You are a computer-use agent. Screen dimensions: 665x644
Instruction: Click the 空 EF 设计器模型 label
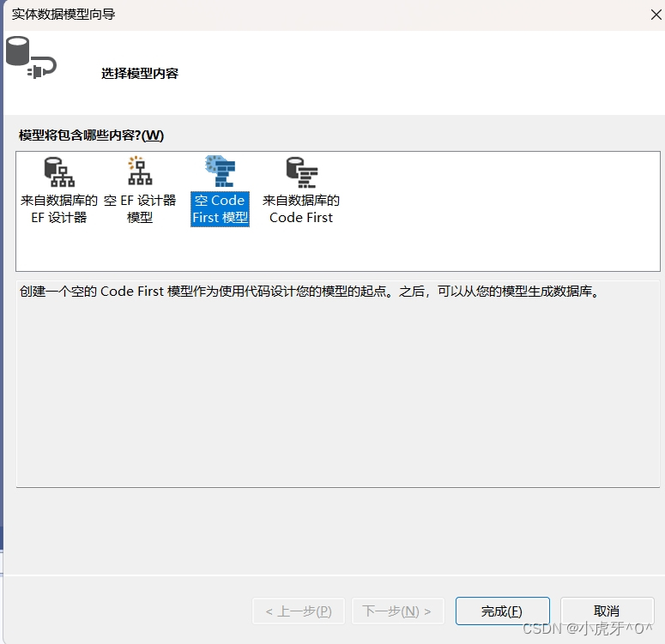[140, 208]
